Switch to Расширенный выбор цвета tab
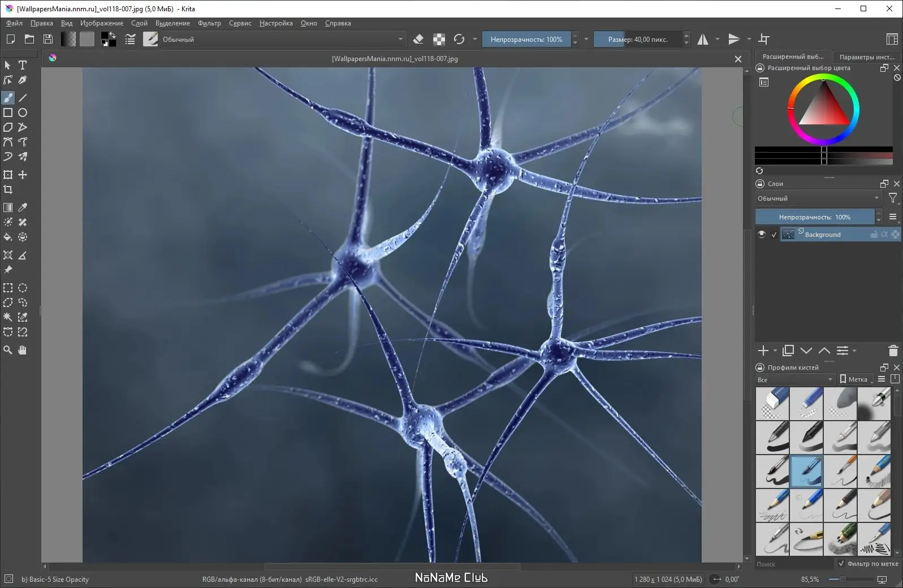 pos(793,57)
